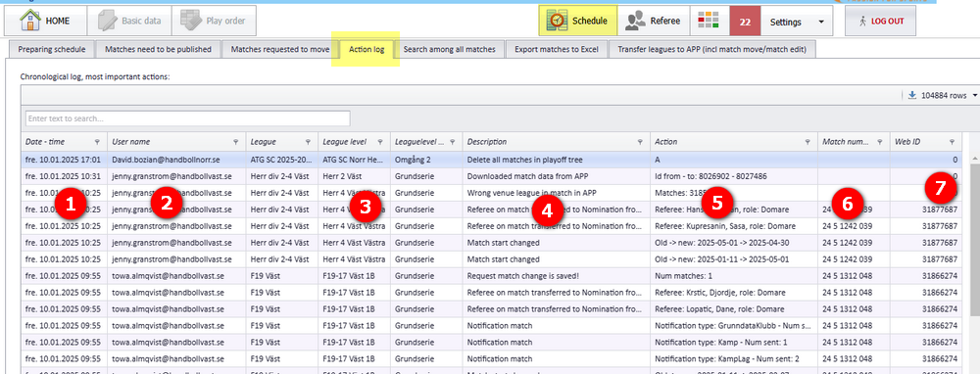Filter the User name column

235,142
